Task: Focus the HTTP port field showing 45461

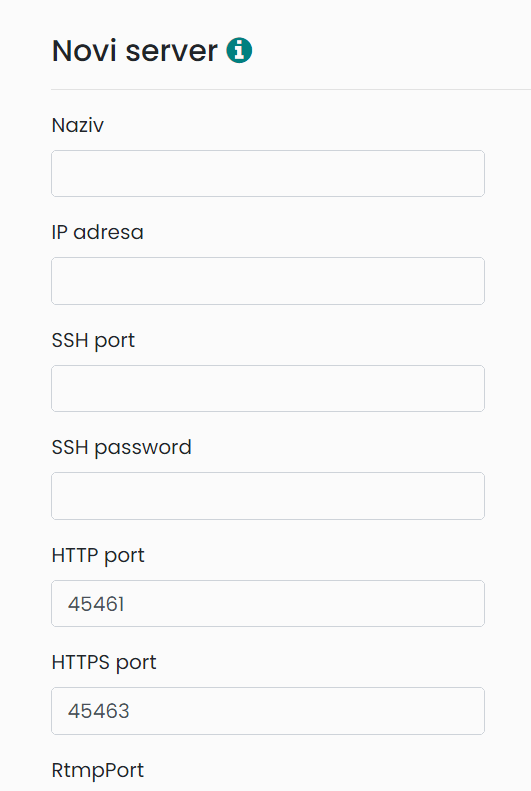Action: (268, 603)
